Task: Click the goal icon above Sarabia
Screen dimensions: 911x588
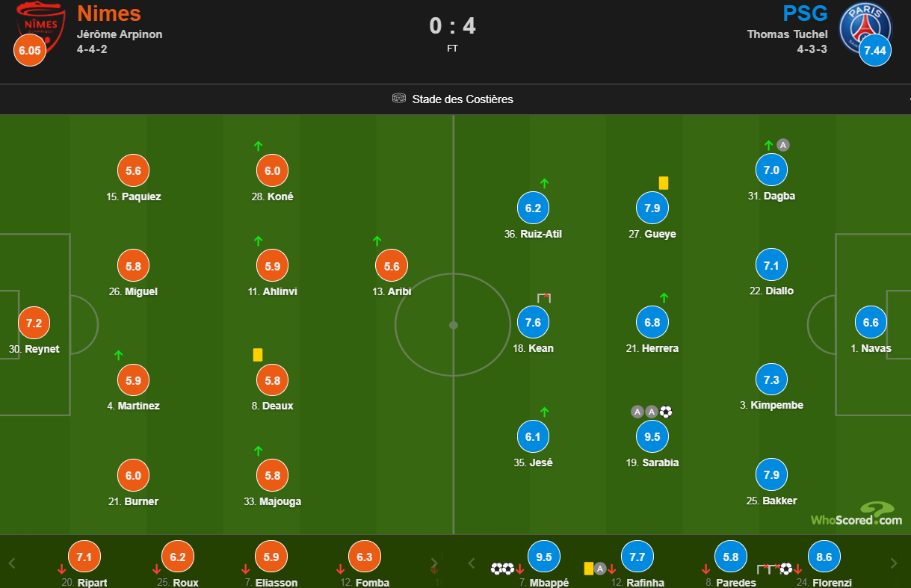Action: click(x=666, y=412)
